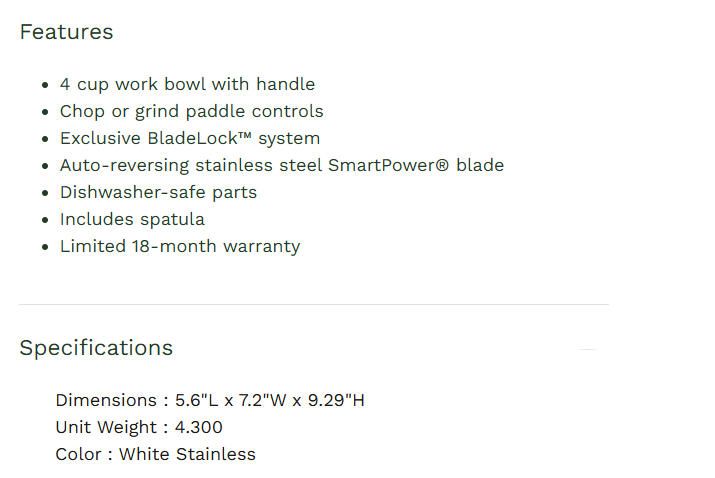This screenshot has height=478, width=715.
Task: Click the Dimensions specification line
Action: click(x=210, y=400)
